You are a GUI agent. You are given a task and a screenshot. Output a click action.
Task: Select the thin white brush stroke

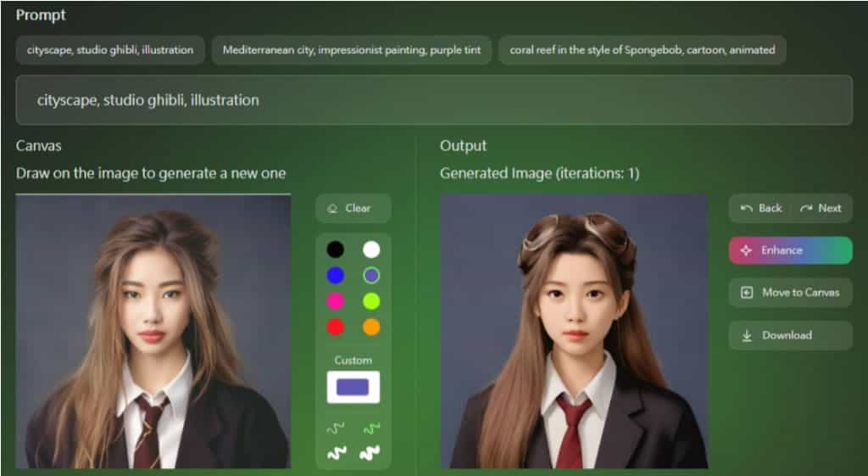pos(337,428)
